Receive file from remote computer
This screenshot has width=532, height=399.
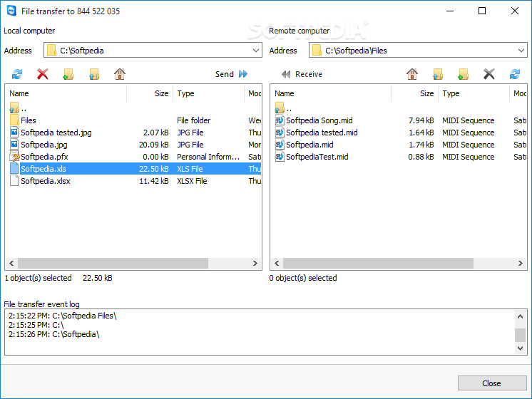(x=302, y=74)
